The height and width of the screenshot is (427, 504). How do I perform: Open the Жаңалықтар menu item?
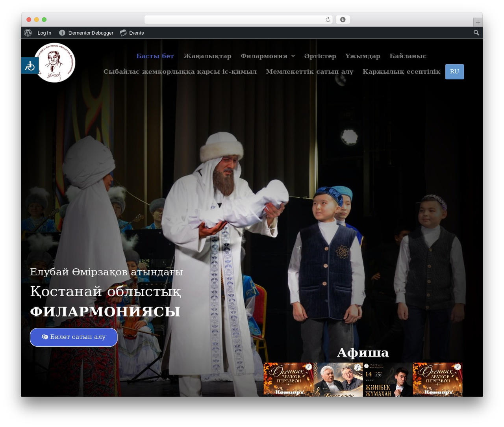208,56
